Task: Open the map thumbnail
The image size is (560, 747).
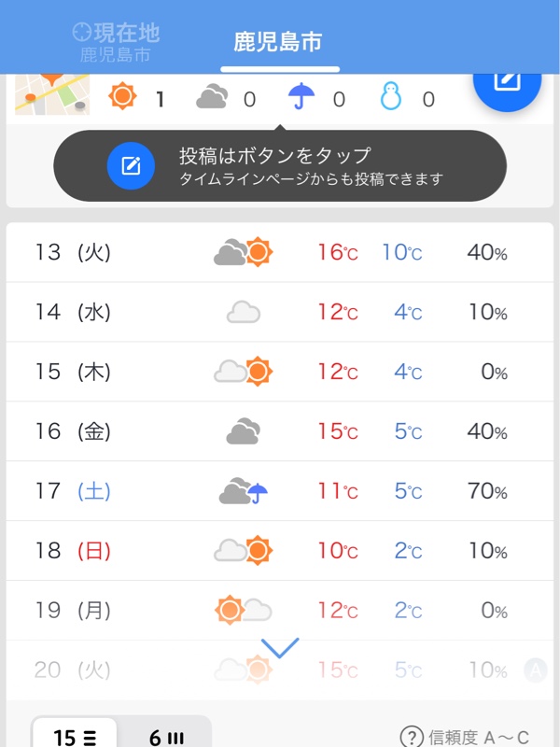Action: point(52,94)
